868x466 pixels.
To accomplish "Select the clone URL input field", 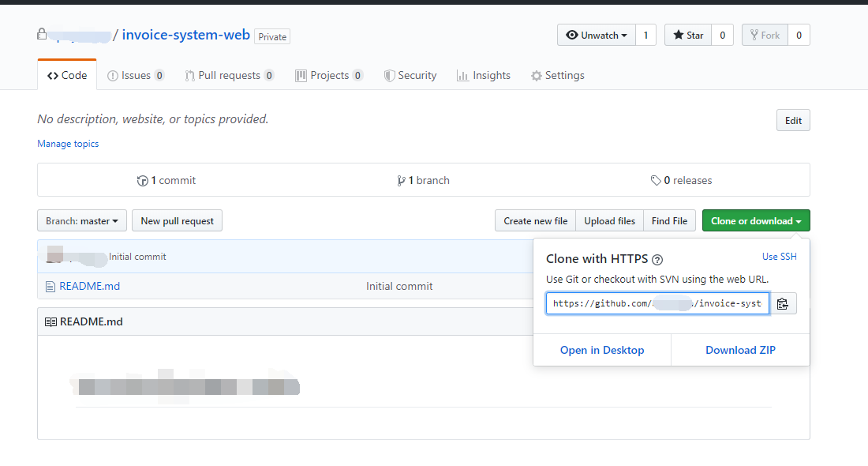I will [657, 303].
